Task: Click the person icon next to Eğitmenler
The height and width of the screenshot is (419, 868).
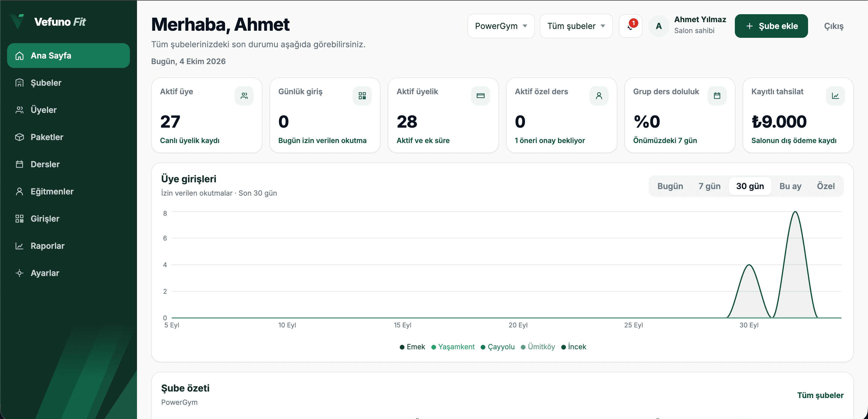Action: 19,191
